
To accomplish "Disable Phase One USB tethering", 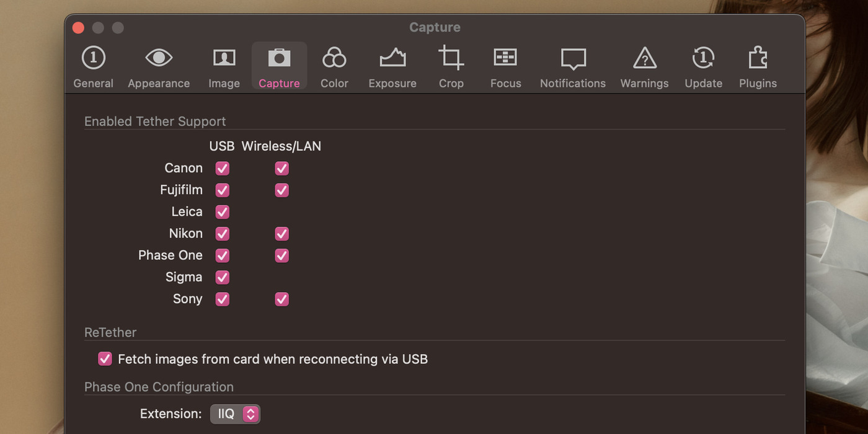I will pos(223,255).
